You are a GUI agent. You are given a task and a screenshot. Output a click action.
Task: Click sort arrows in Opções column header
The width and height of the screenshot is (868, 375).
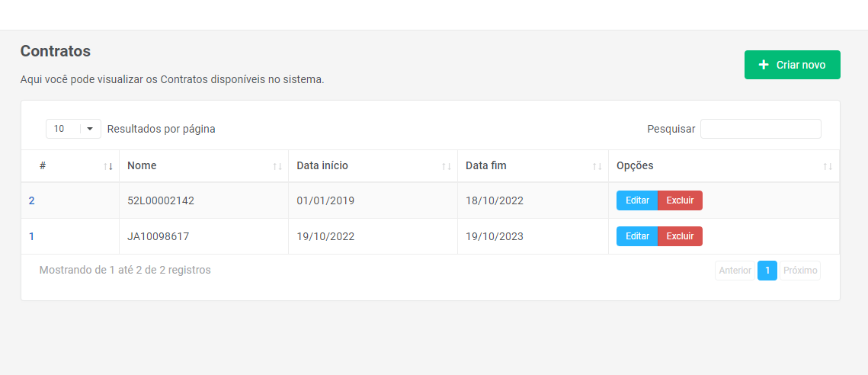pyautogui.click(x=828, y=166)
